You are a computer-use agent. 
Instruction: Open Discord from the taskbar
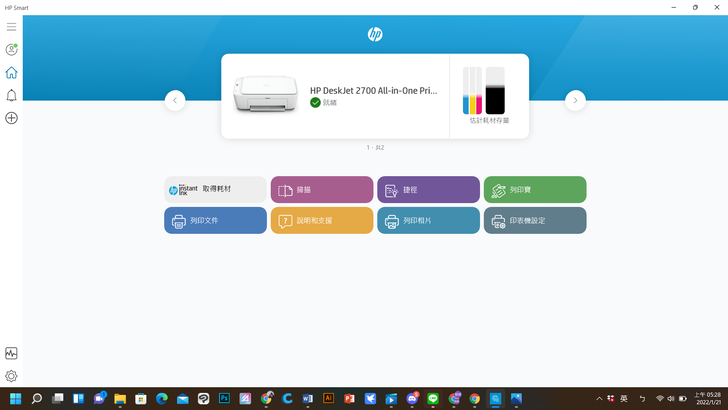click(412, 398)
